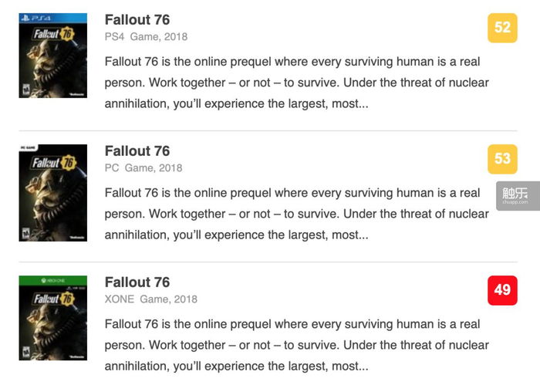Select the "PS4 Game, 2018" platform label
Screen dimensions: 540x392
point(146,36)
